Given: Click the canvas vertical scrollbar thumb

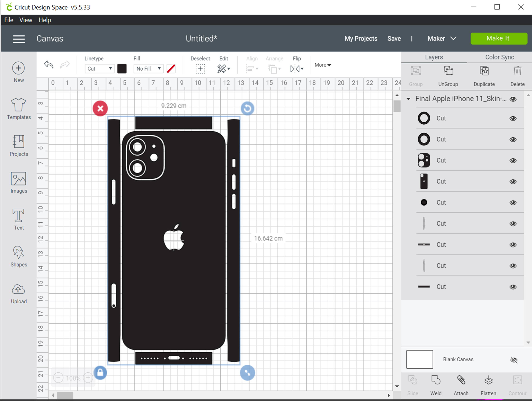Looking at the screenshot, I should 397,106.
